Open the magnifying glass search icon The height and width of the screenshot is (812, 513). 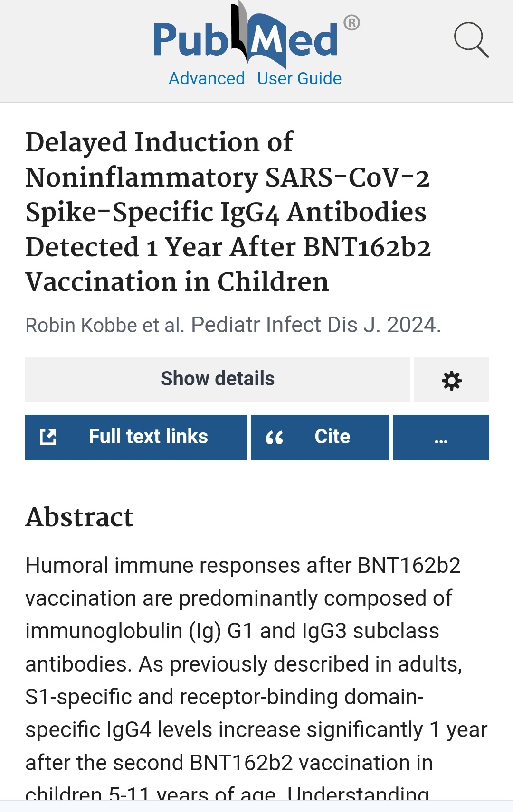tap(471, 40)
